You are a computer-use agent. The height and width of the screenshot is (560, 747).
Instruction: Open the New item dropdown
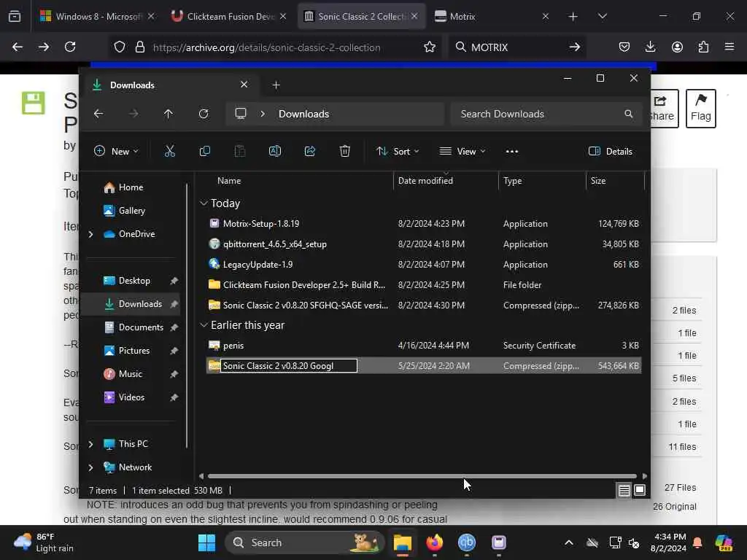[x=116, y=152]
